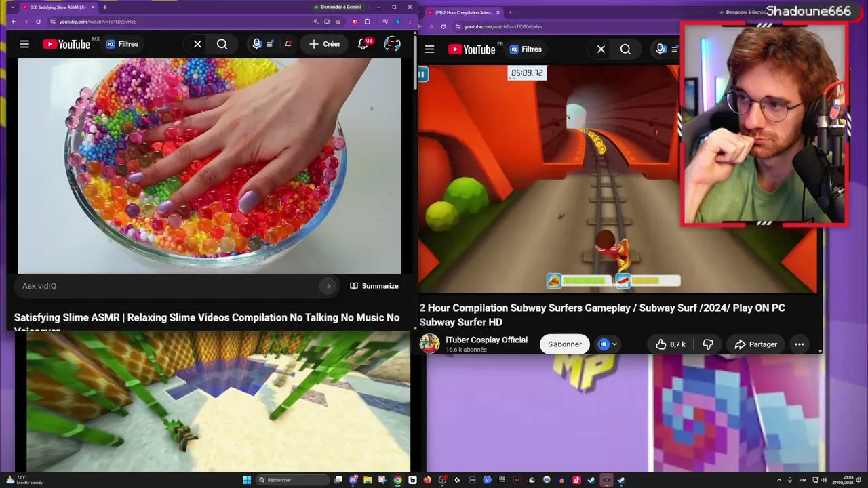This screenshot has width=868, height=488.
Task: Open Firefox from the taskbar
Action: pyautogui.click(x=427, y=480)
